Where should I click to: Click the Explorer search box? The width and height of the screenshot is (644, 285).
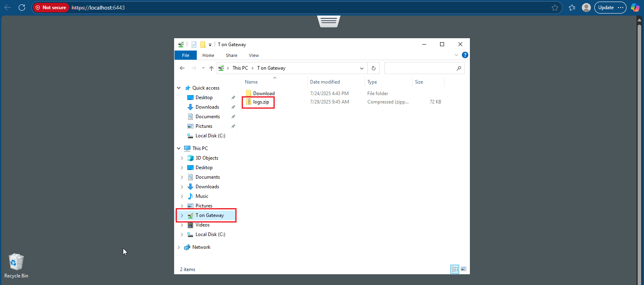(x=420, y=68)
